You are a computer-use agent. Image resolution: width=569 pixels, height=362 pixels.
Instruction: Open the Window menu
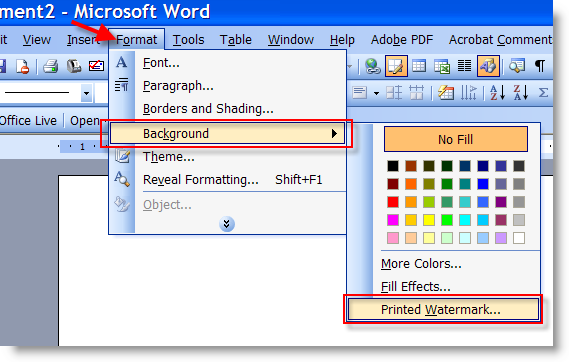(x=291, y=40)
